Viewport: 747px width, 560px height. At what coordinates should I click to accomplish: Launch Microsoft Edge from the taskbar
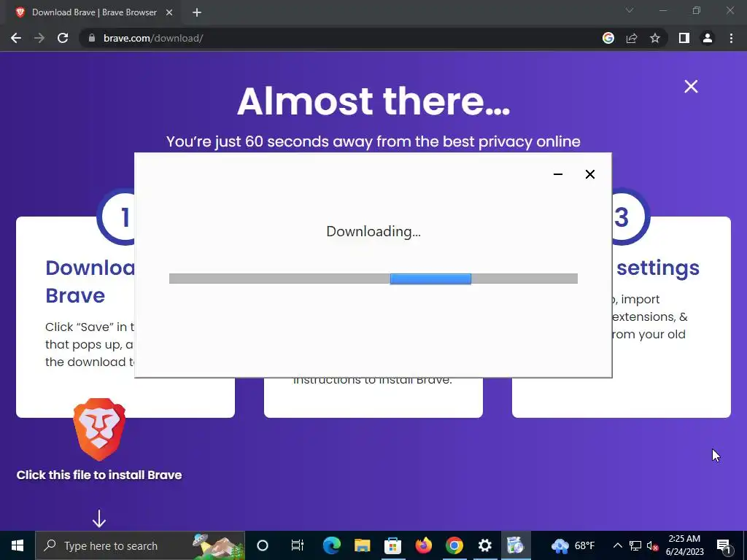[332, 545]
